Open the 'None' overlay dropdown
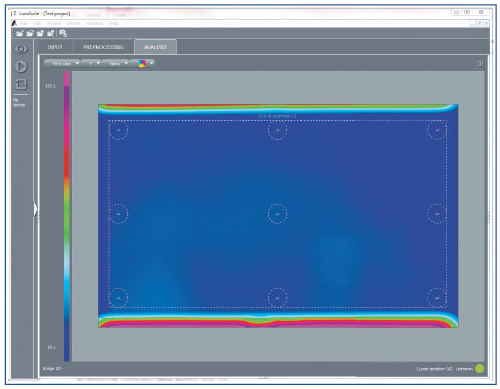Viewport: 500px width, 389px height. pos(115,63)
